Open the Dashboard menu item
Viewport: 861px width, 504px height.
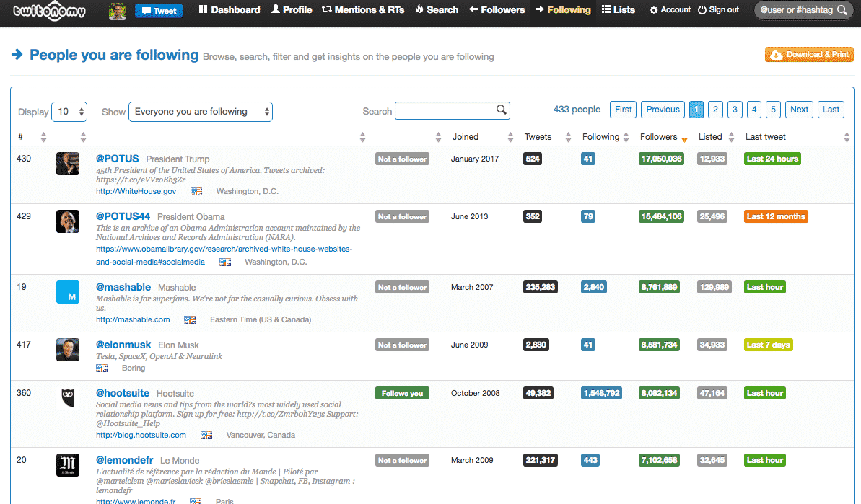pos(229,10)
